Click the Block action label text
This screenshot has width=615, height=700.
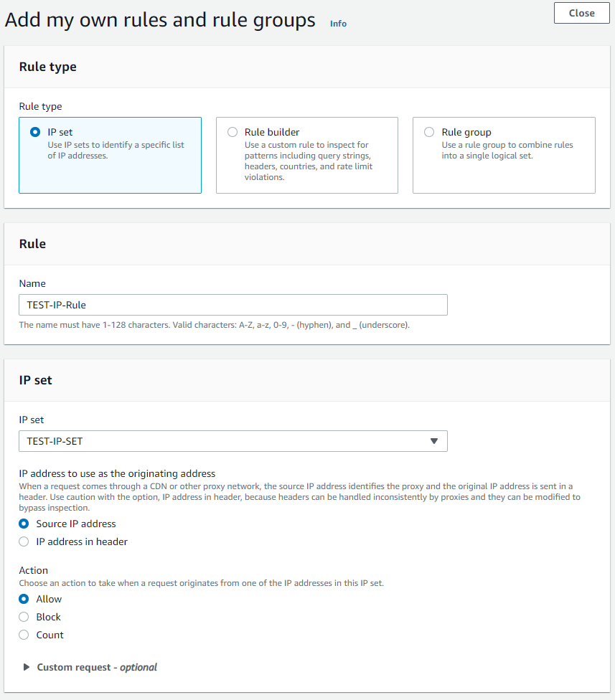pos(49,618)
